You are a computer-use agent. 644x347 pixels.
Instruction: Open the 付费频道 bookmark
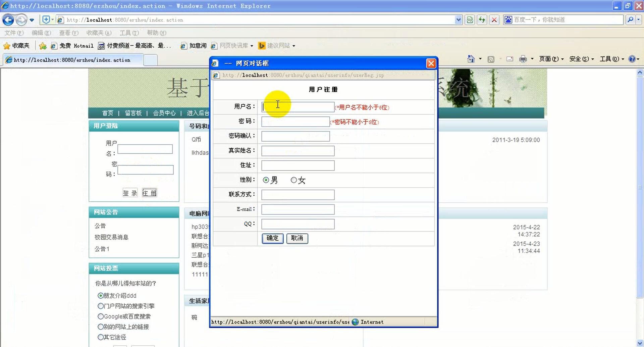pyautogui.click(x=135, y=46)
